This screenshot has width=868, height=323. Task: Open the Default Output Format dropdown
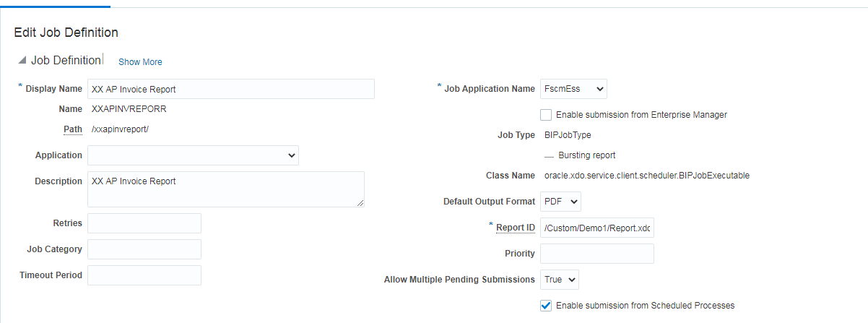click(560, 202)
